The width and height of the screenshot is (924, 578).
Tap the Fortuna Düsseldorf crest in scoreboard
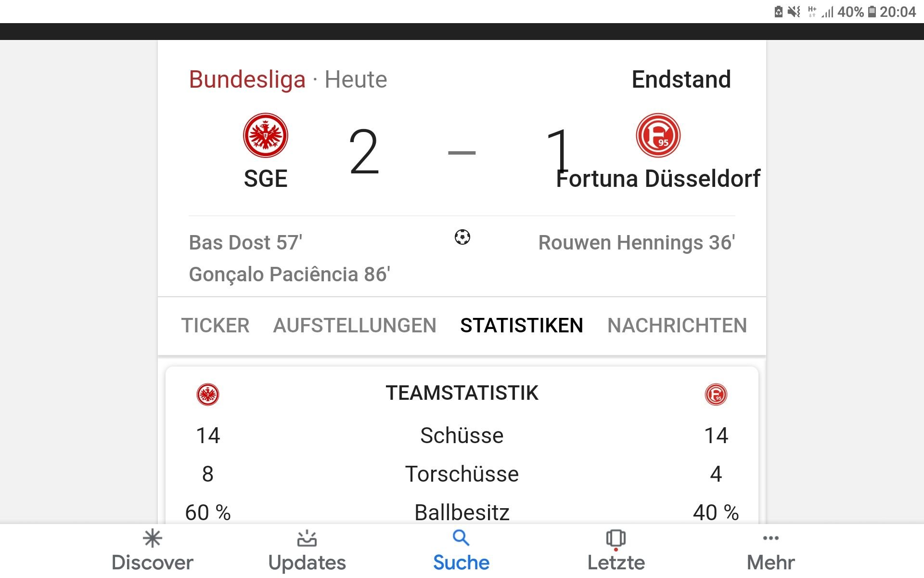pos(658,135)
